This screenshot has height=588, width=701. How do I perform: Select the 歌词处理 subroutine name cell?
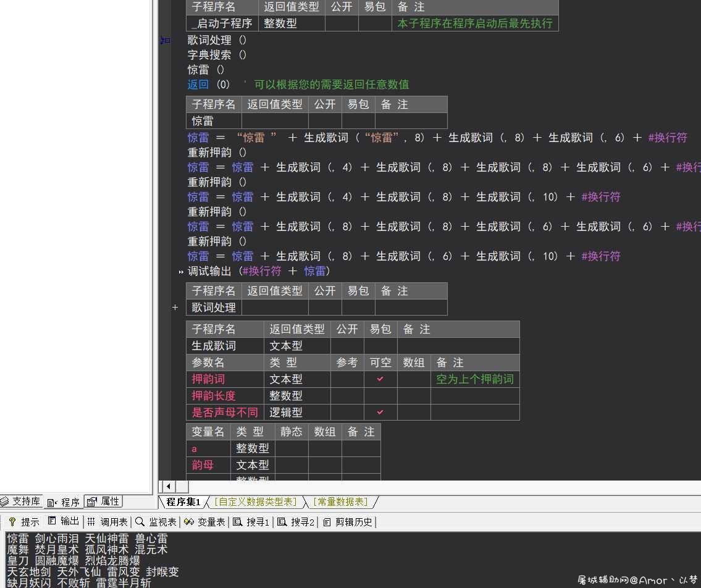214,308
